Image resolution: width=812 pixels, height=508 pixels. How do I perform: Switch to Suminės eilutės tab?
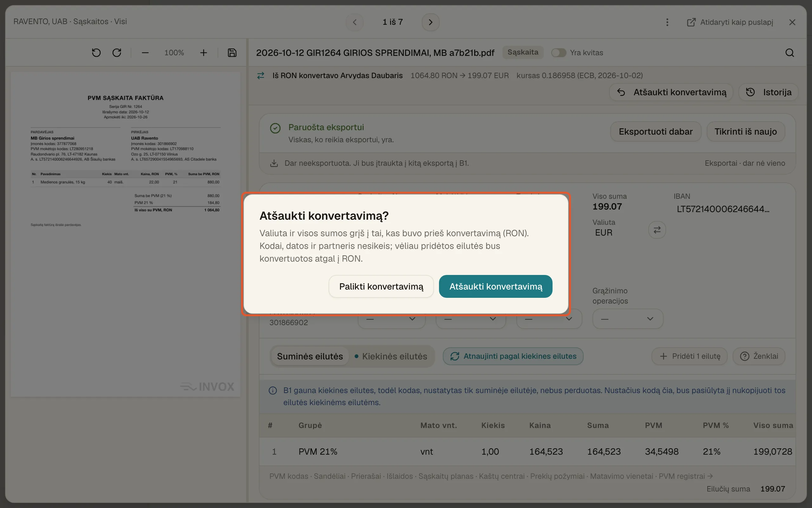[310, 356]
